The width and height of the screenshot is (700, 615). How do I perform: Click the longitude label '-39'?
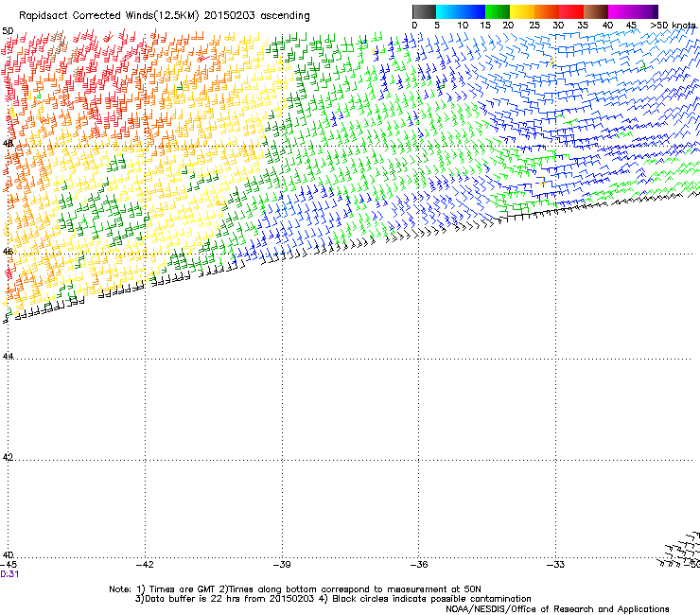click(282, 565)
